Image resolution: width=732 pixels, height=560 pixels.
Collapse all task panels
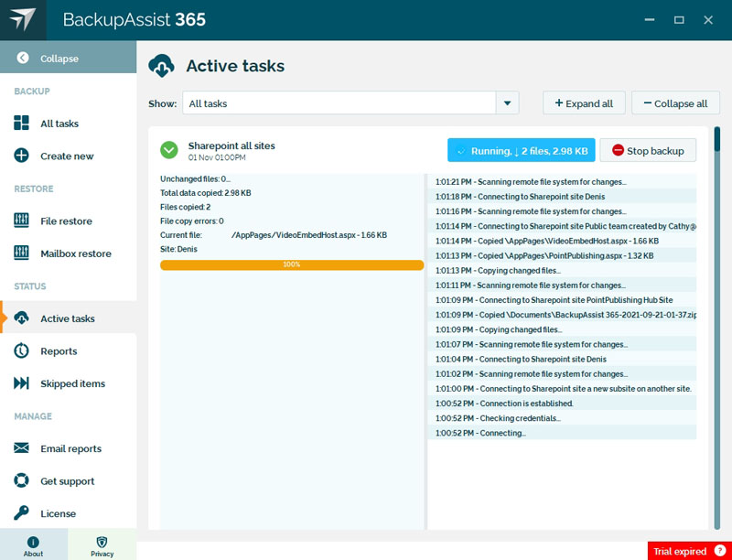tap(675, 103)
